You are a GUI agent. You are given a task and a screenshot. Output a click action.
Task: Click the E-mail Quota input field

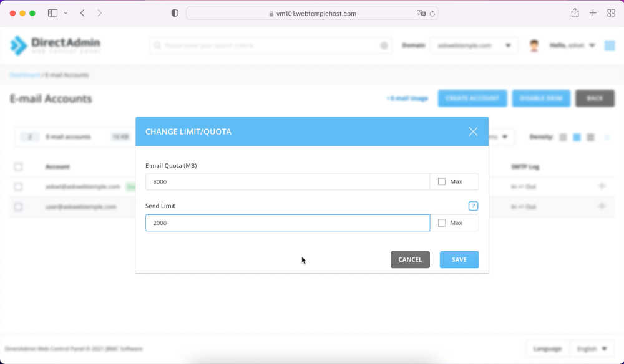tap(287, 181)
